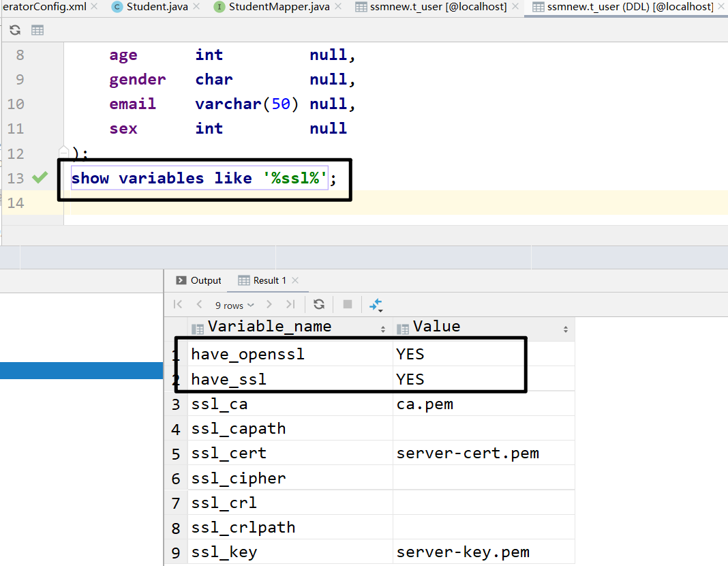Click the gray stop square icon
The height and width of the screenshot is (566, 728).
pyautogui.click(x=348, y=305)
